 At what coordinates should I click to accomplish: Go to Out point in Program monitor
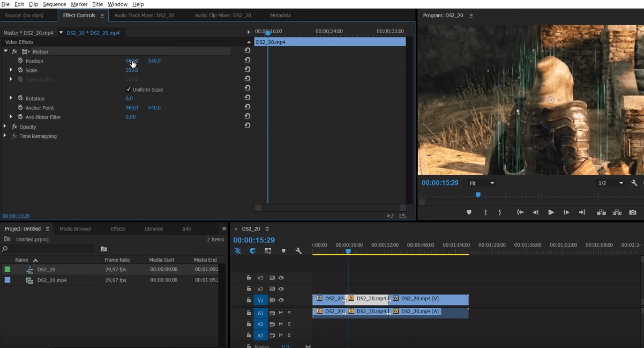coord(582,212)
